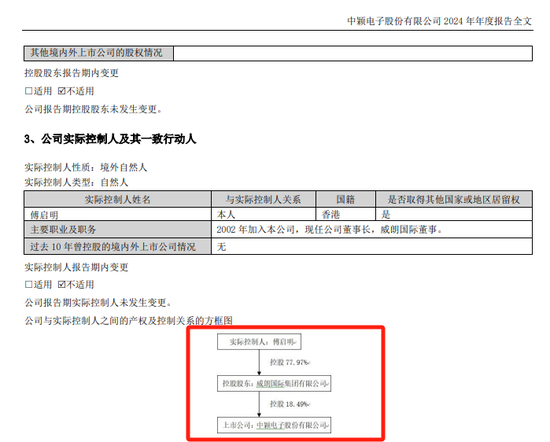The height and width of the screenshot is (442, 550).
Task: Tick 适用 checkbox under 实际控制人报告期内变更
Action: (x=28, y=284)
